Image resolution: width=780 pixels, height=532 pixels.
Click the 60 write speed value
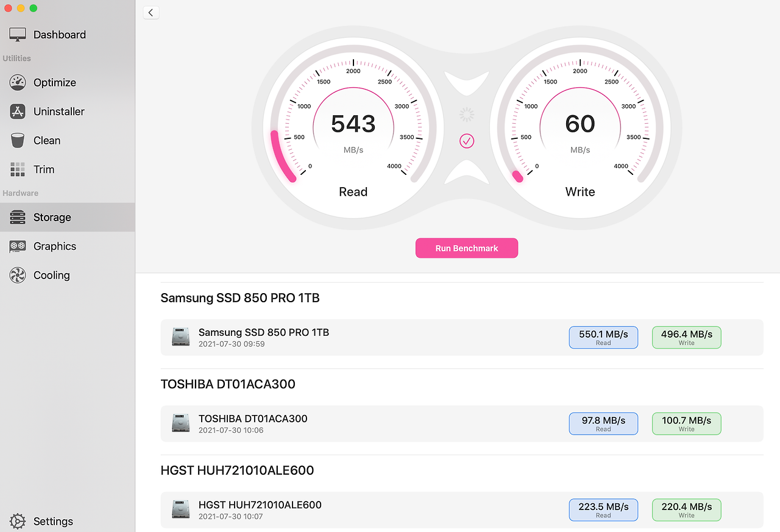tap(580, 124)
